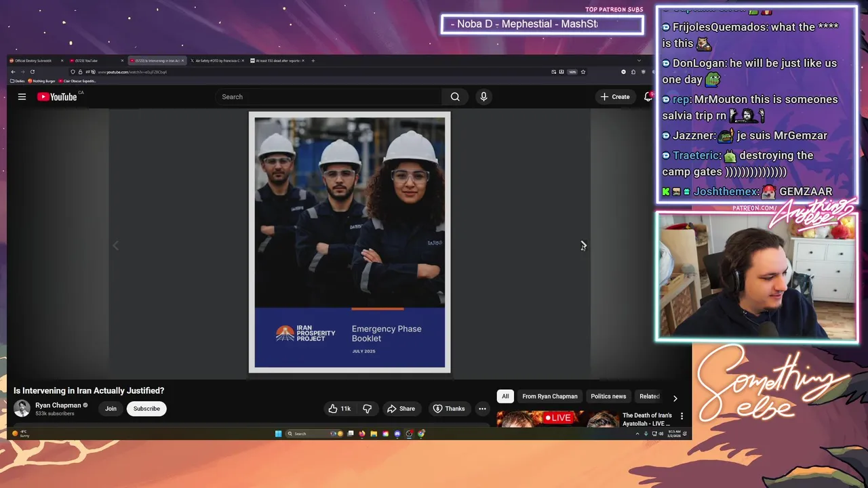Open the Nothing Burger bookmark
868x488 pixels.
(42, 81)
